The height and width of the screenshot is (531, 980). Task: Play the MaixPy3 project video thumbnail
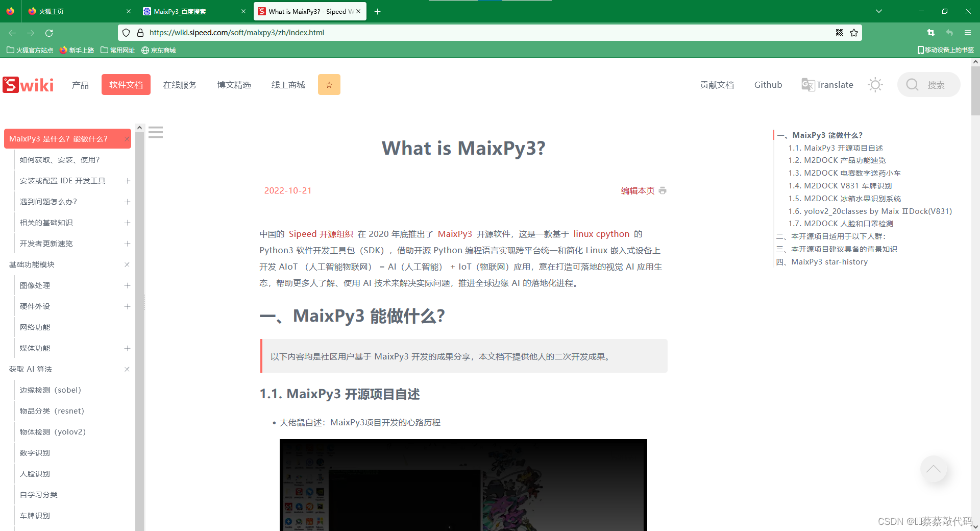463,485
